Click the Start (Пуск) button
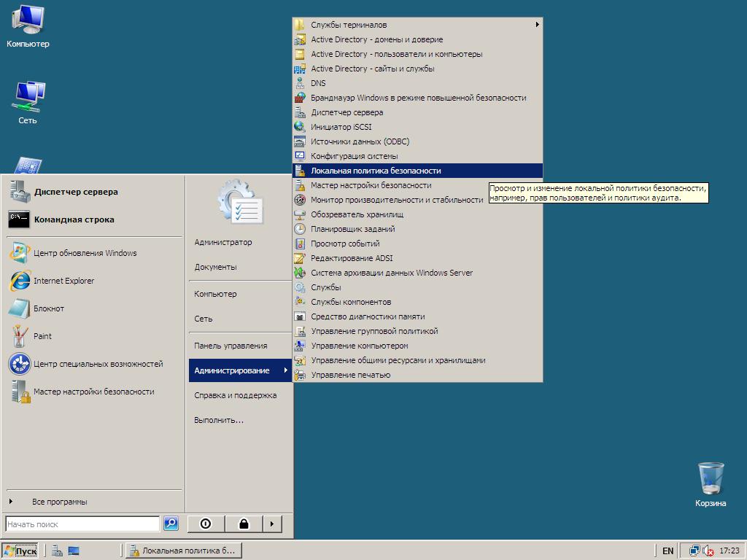The width and height of the screenshot is (747, 560). tap(20, 551)
